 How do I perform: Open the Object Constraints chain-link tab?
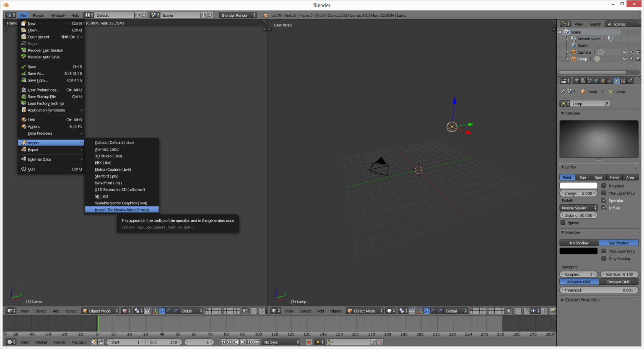pyautogui.click(x=610, y=81)
